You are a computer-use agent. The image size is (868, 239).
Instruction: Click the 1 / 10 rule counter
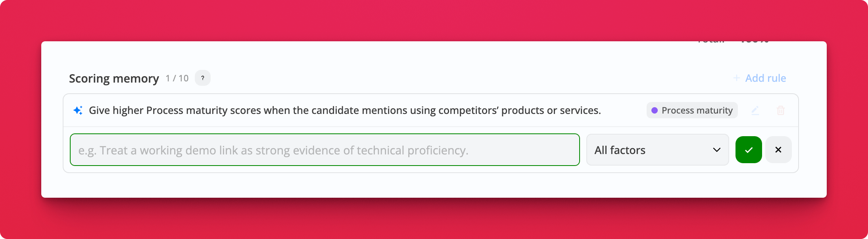tap(177, 78)
